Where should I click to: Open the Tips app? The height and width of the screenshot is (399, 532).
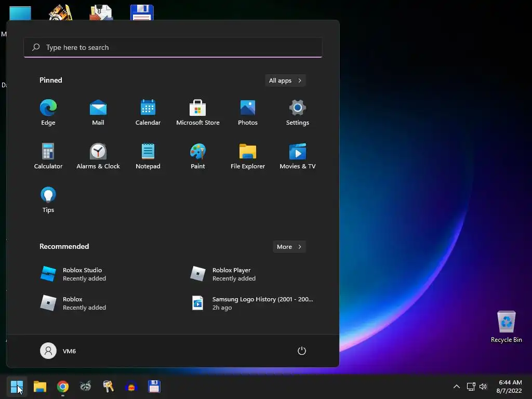pos(48,200)
